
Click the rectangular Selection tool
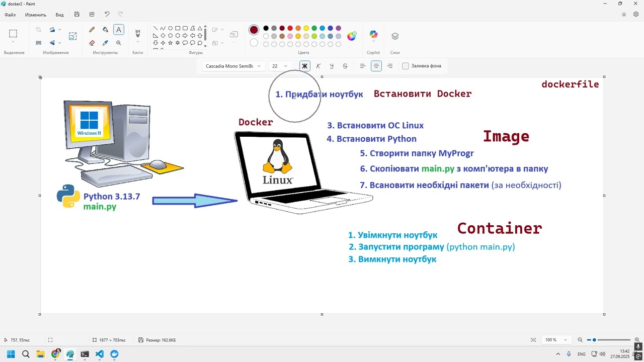[x=13, y=34]
